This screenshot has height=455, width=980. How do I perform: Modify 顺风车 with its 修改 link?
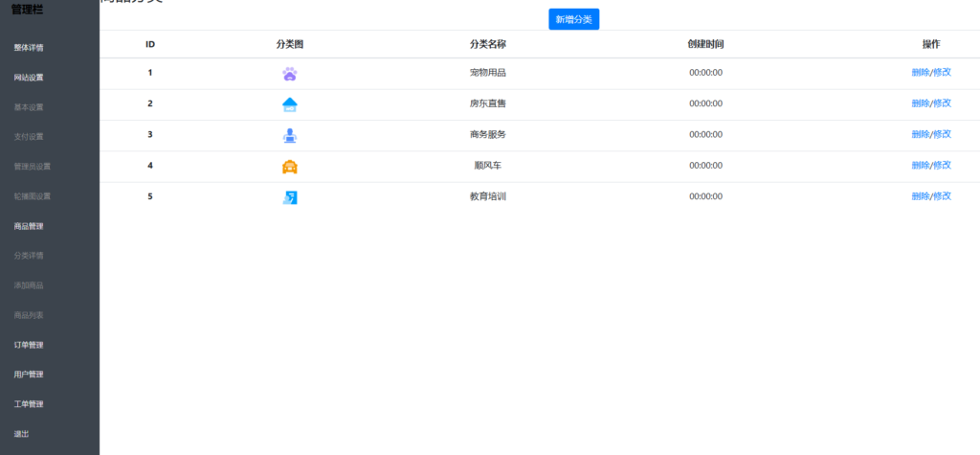tap(943, 165)
